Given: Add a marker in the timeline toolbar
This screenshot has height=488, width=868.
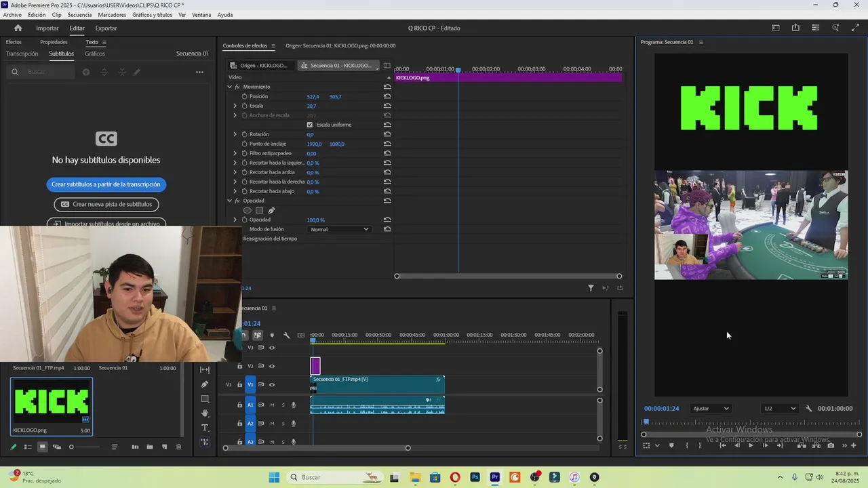Looking at the screenshot, I should coord(272,335).
